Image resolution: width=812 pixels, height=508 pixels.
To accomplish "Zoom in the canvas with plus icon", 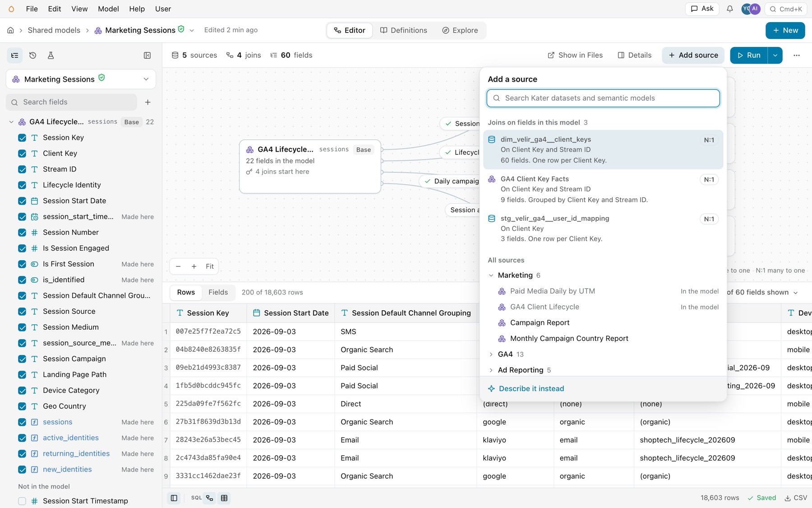I will pos(194,266).
